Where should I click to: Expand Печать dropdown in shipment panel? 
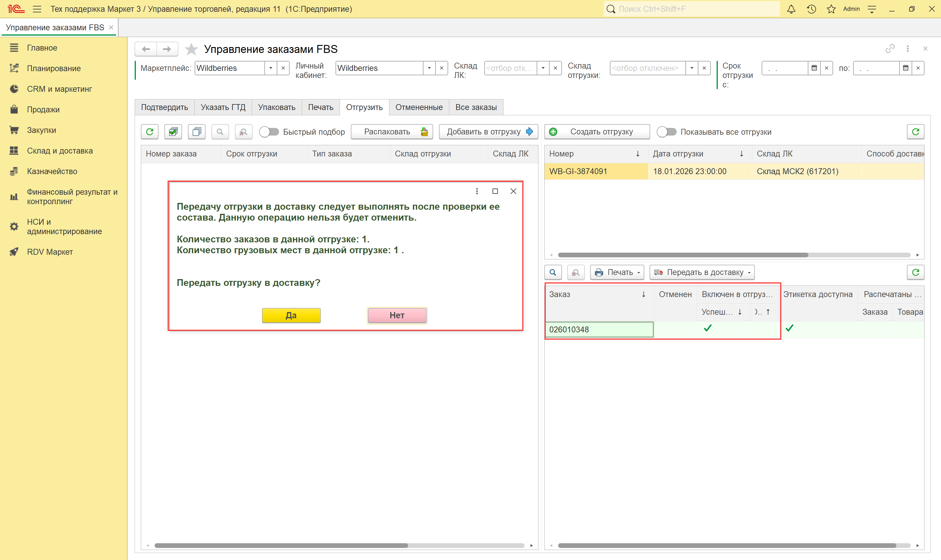[617, 272]
